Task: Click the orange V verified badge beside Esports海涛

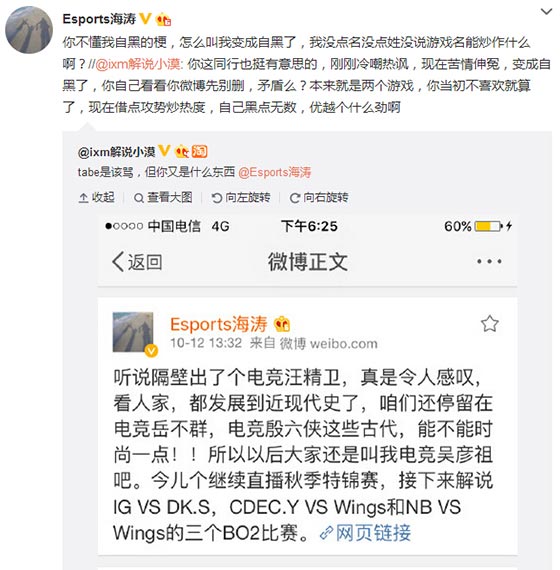Action: coord(145,19)
